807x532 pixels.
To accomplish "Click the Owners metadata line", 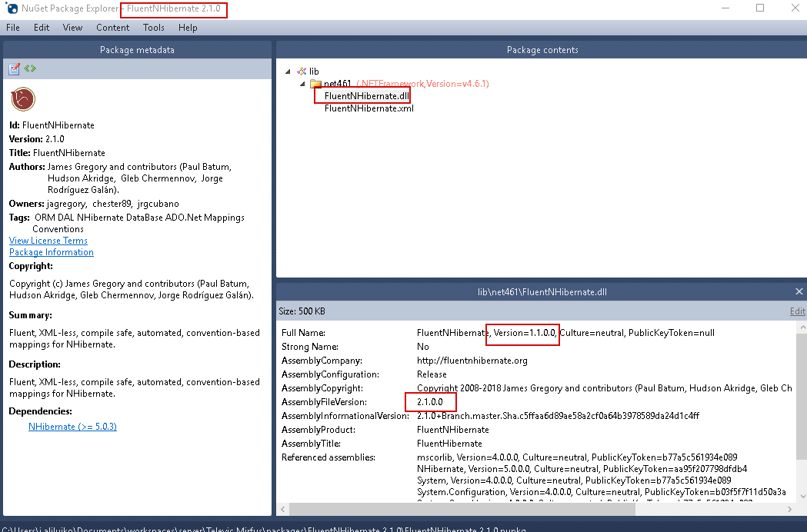I will tap(94, 204).
